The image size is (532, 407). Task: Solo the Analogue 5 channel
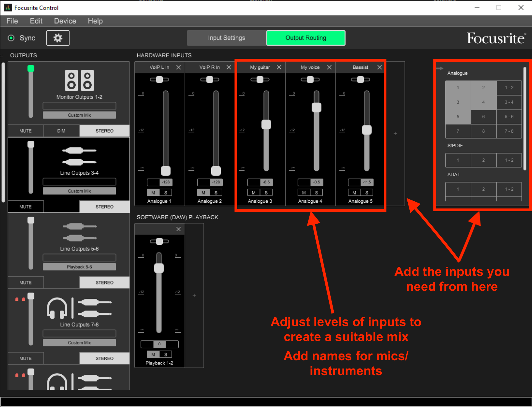pyautogui.click(x=367, y=193)
